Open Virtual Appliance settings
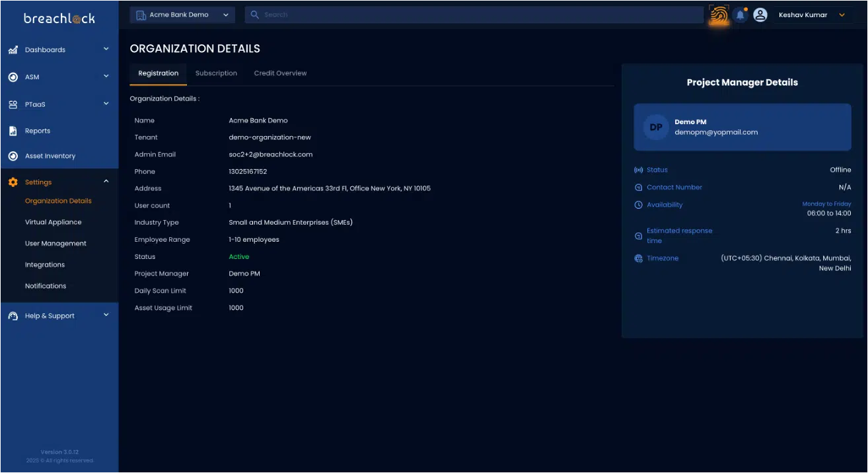 54,223
